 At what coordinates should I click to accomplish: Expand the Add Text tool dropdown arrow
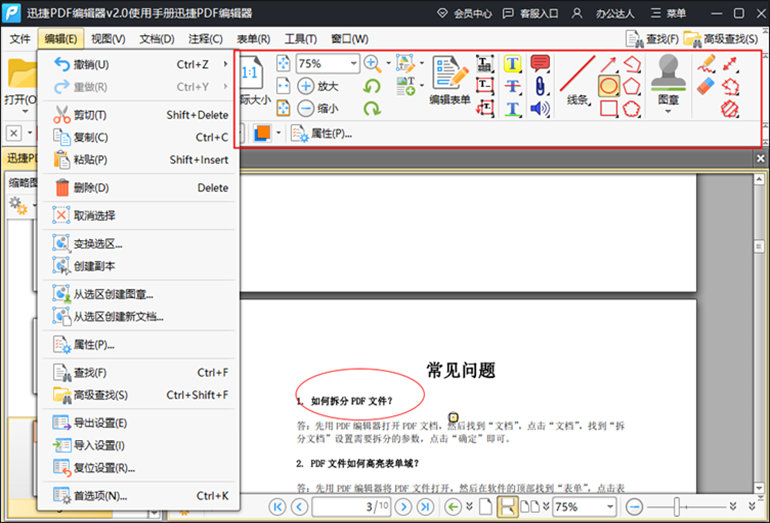point(421,86)
